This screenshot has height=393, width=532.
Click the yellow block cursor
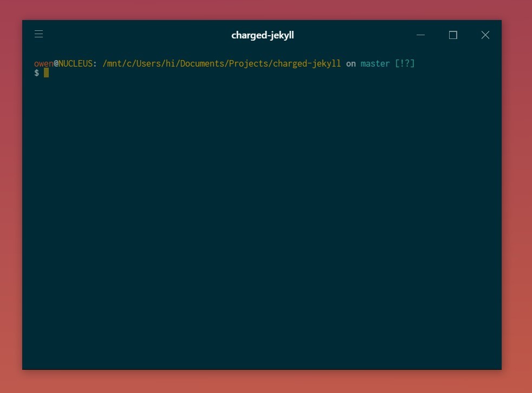click(x=47, y=73)
